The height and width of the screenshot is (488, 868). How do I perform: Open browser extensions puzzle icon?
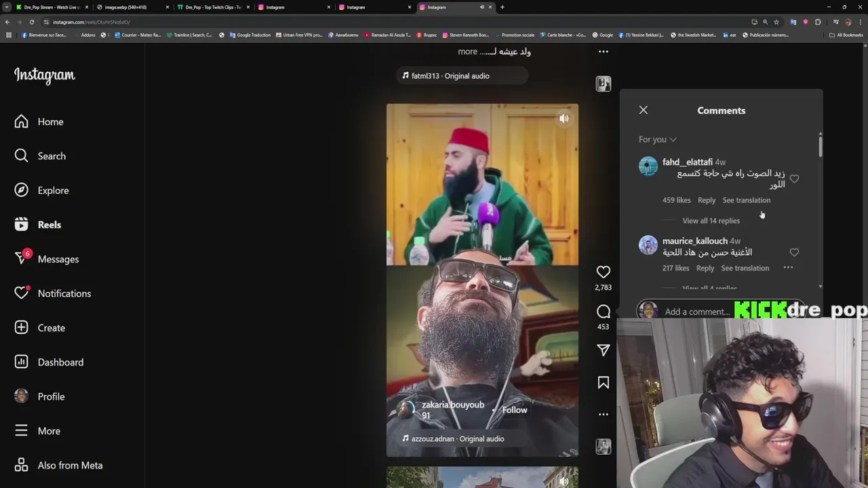pyautogui.click(x=818, y=22)
